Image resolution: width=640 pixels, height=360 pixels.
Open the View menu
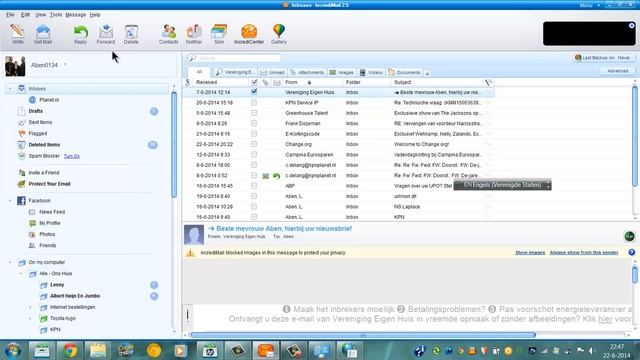tap(40, 15)
